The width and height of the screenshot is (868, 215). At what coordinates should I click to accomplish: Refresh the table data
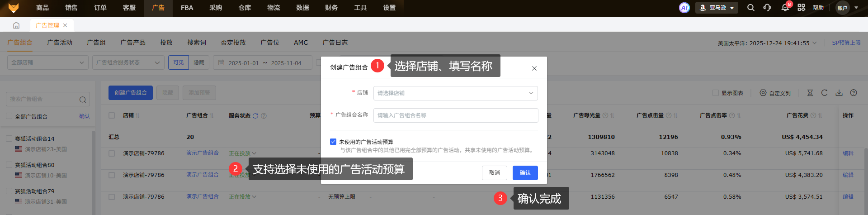tap(825, 93)
